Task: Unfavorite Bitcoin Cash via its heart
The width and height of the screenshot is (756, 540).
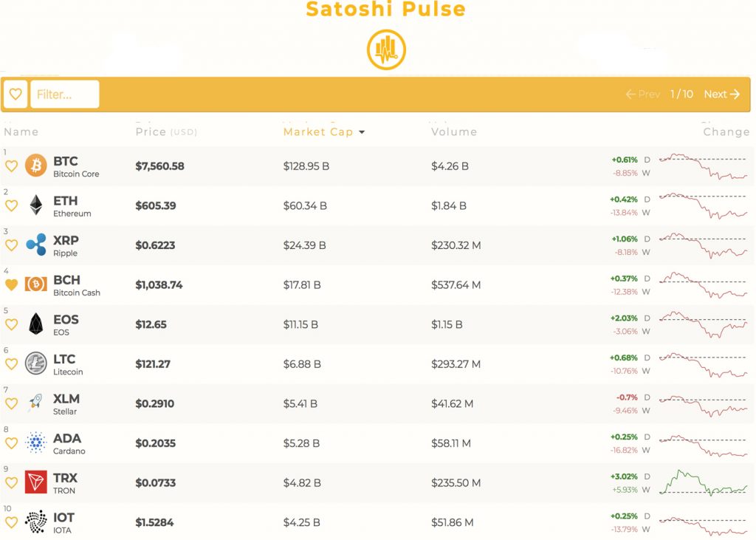Action: (x=11, y=284)
